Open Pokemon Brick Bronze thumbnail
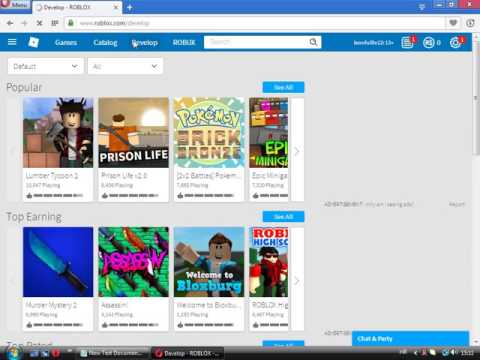This screenshot has height=360, width=480. coord(209,132)
